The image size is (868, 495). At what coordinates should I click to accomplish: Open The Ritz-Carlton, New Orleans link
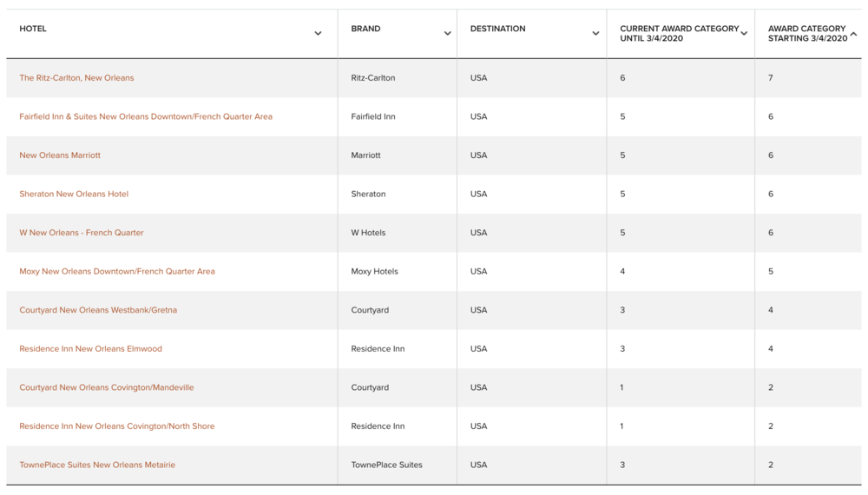coord(76,78)
